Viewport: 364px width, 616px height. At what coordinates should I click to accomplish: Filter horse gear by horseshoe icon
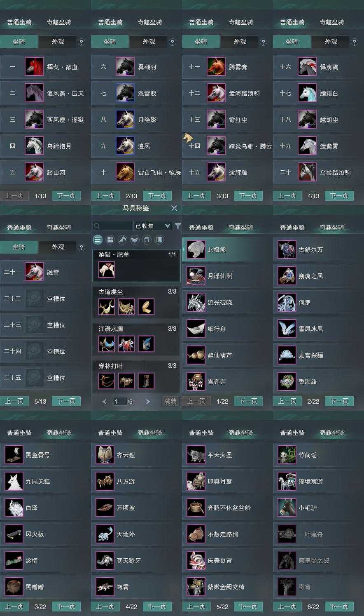[147, 240]
